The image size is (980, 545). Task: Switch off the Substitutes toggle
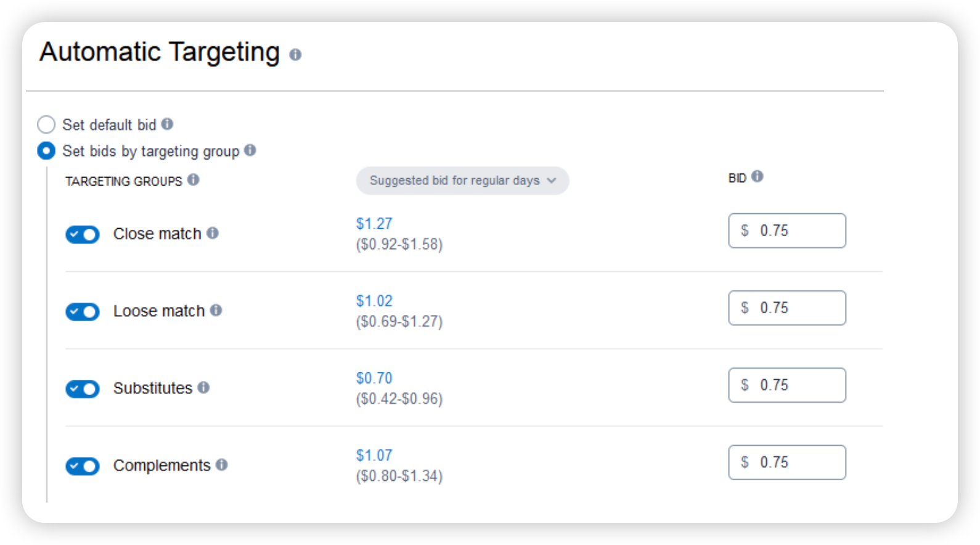[x=83, y=389]
